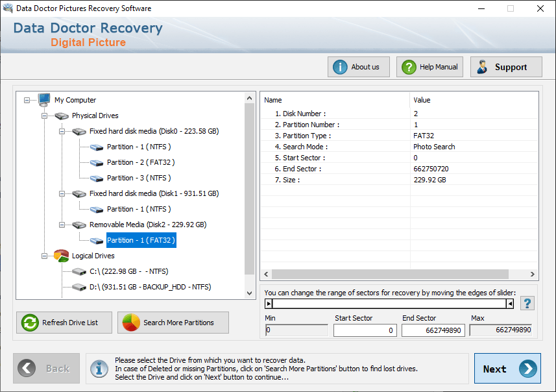Click the '3. Partition Type :' row
Screen dimensions: 556x392
pos(399,136)
